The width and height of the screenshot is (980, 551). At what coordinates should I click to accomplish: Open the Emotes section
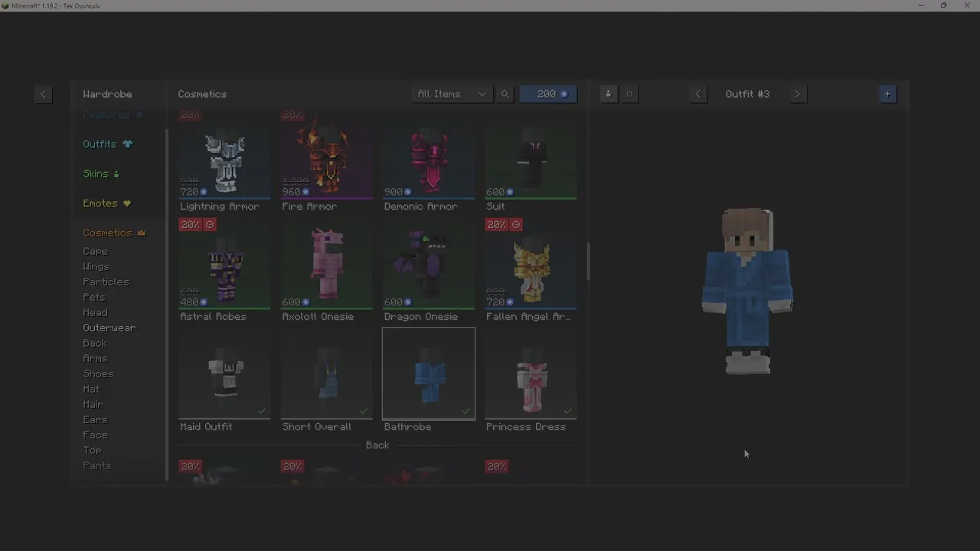tap(106, 204)
